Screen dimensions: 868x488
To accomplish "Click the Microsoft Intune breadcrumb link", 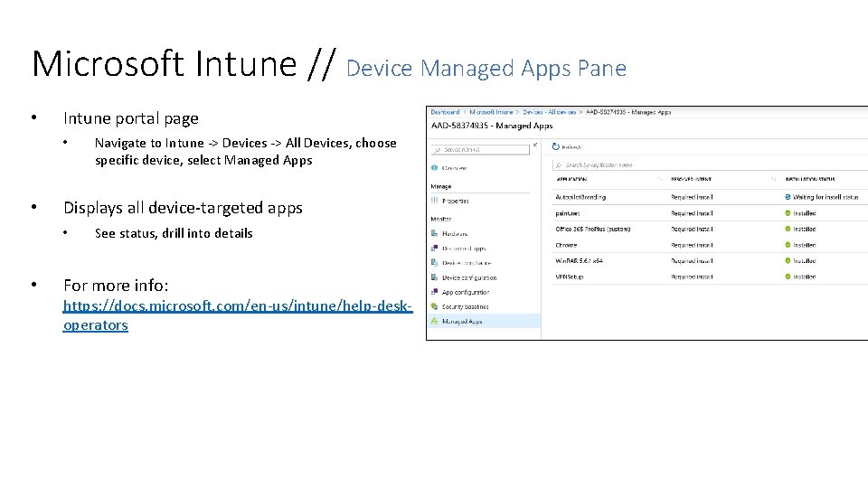I will 491,112.
